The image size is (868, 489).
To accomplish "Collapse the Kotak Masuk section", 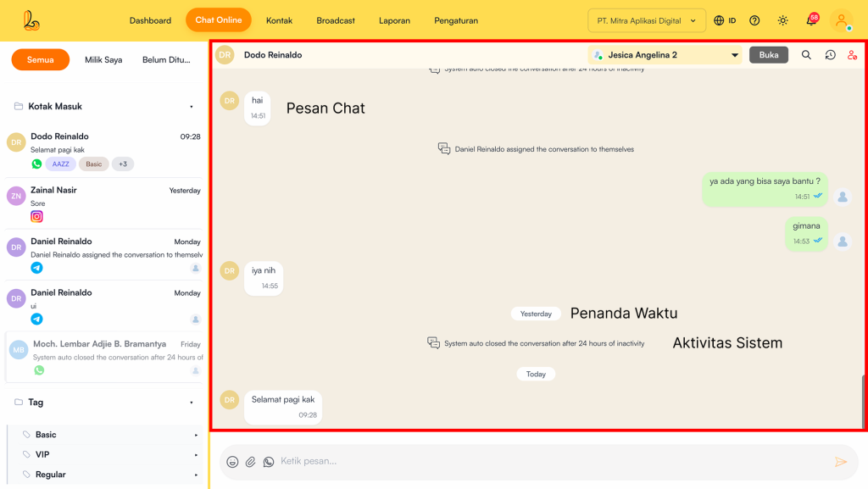I will [x=192, y=107].
